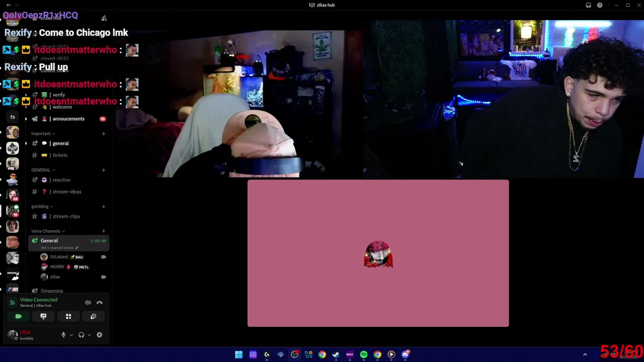Open the stream-clips channel

tap(68, 216)
